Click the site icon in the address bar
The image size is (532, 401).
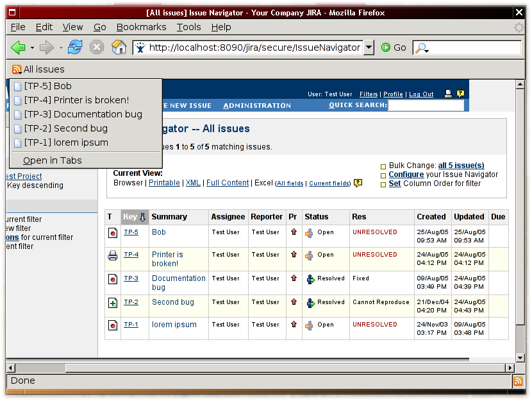pyautogui.click(x=140, y=47)
